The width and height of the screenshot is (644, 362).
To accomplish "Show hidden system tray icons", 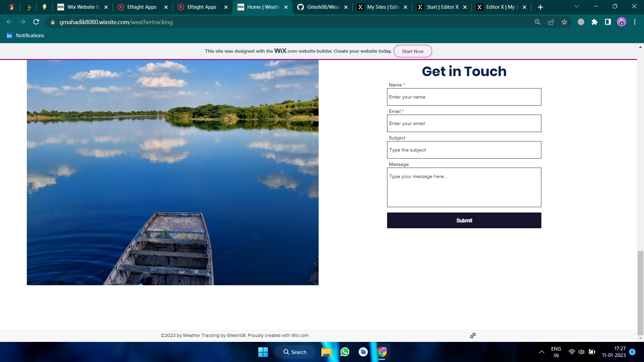I will [541, 352].
